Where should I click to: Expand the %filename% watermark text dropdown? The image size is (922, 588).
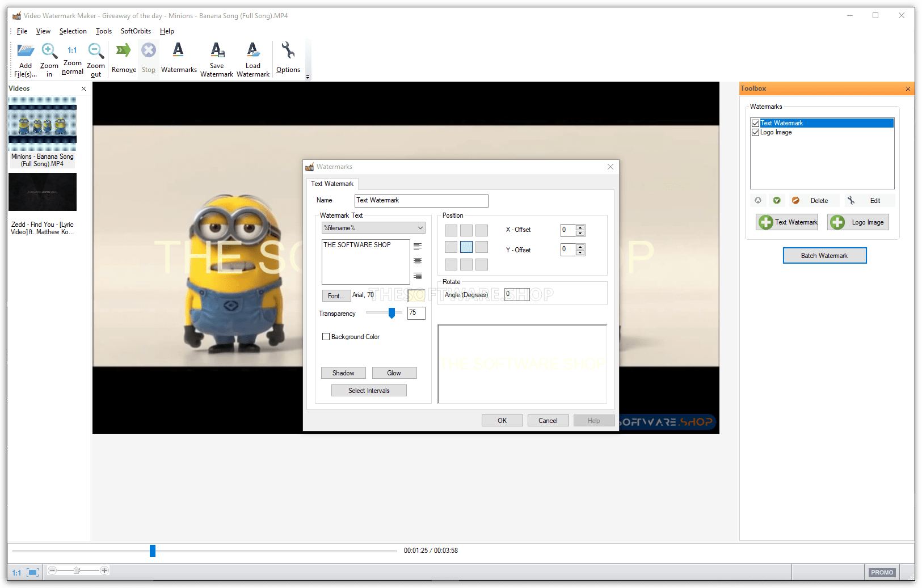[420, 228]
